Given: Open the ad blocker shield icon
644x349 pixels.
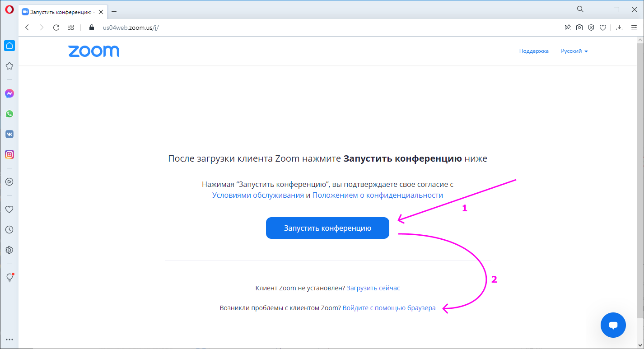Looking at the screenshot, I should (x=591, y=28).
